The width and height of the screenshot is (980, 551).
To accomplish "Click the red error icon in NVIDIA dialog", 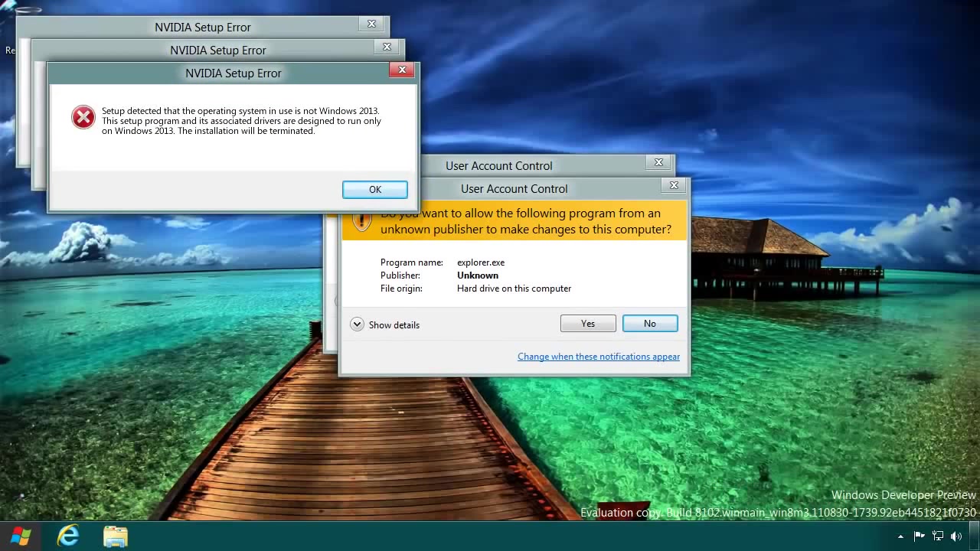I will pyautogui.click(x=83, y=117).
